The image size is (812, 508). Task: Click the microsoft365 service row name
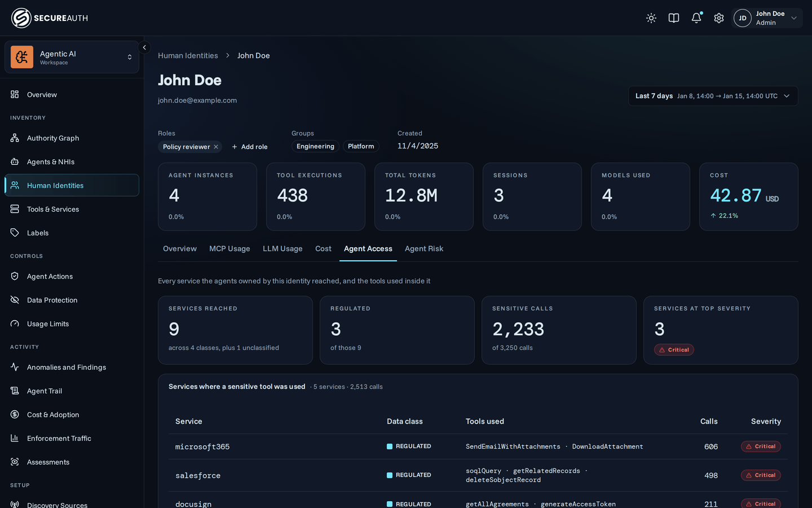point(202,446)
